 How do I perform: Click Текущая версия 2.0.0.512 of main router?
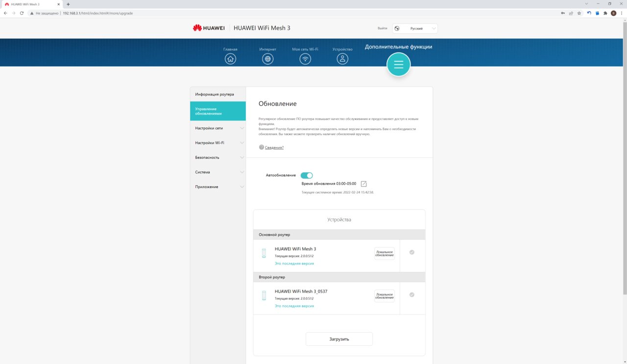(294, 256)
